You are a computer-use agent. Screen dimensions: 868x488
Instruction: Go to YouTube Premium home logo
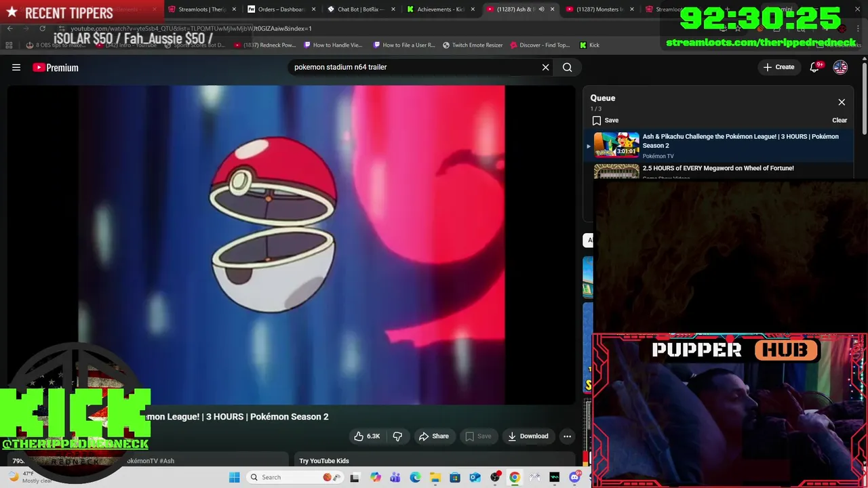[56, 67]
